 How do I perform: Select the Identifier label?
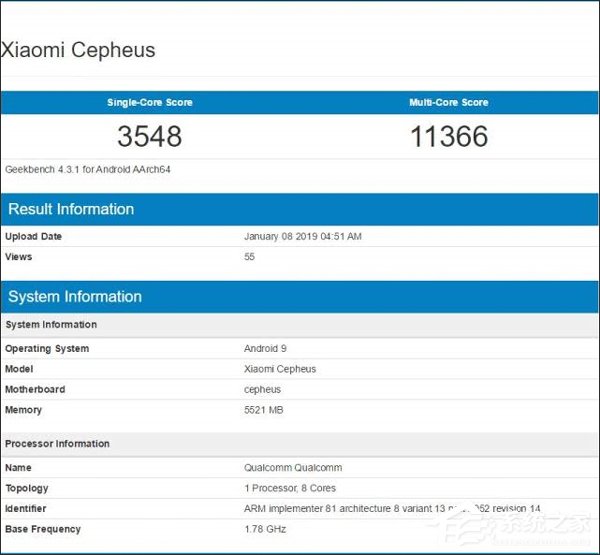tap(26, 509)
